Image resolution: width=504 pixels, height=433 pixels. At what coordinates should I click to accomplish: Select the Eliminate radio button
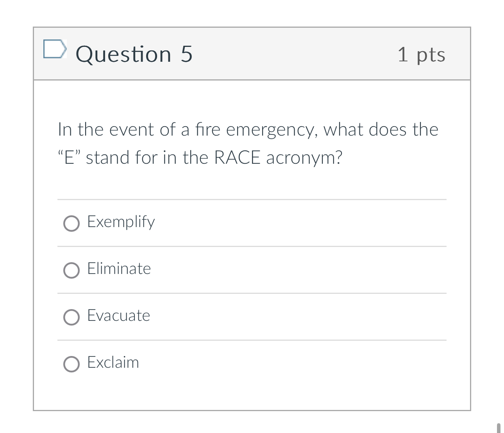71,270
